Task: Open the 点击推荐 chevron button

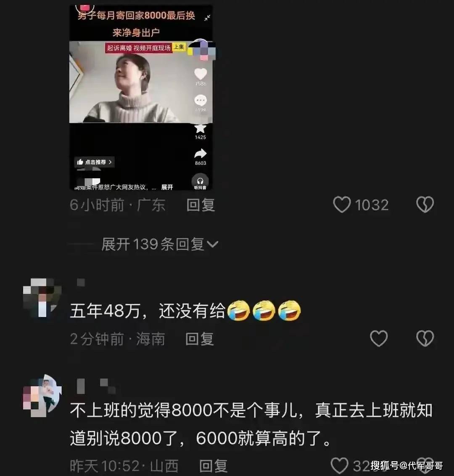Action: (x=95, y=162)
